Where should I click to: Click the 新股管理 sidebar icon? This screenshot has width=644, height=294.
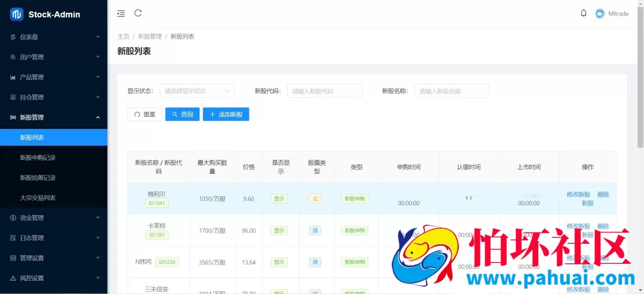pyautogui.click(x=13, y=117)
